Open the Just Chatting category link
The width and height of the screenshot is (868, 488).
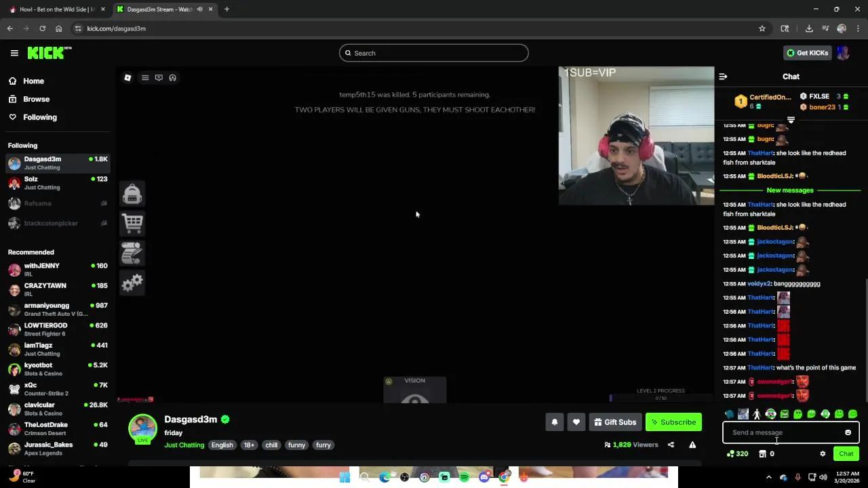tap(184, 445)
